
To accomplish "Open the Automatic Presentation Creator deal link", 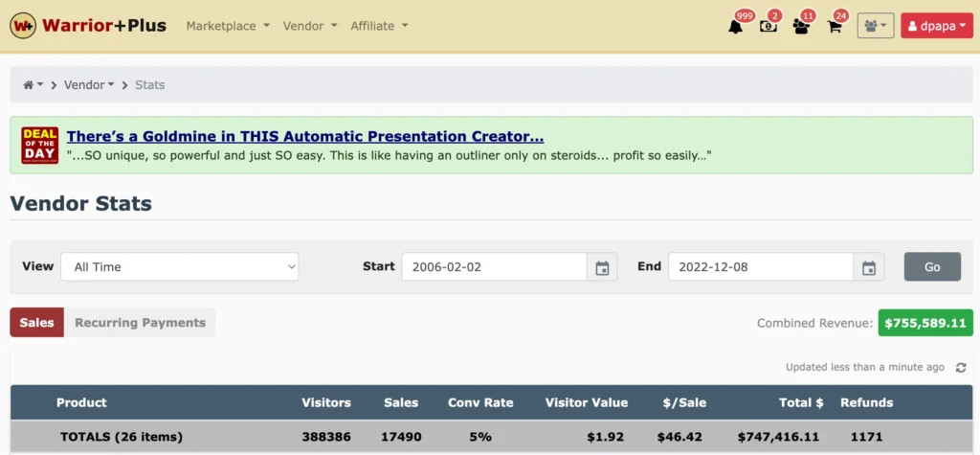I will coord(305,136).
